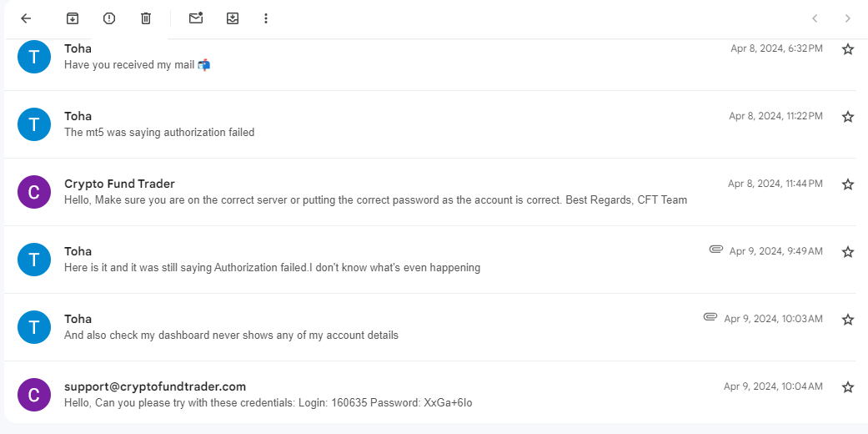
Task: Star the Apr 9, 9:49 AM message
Action: click(848, 252)
